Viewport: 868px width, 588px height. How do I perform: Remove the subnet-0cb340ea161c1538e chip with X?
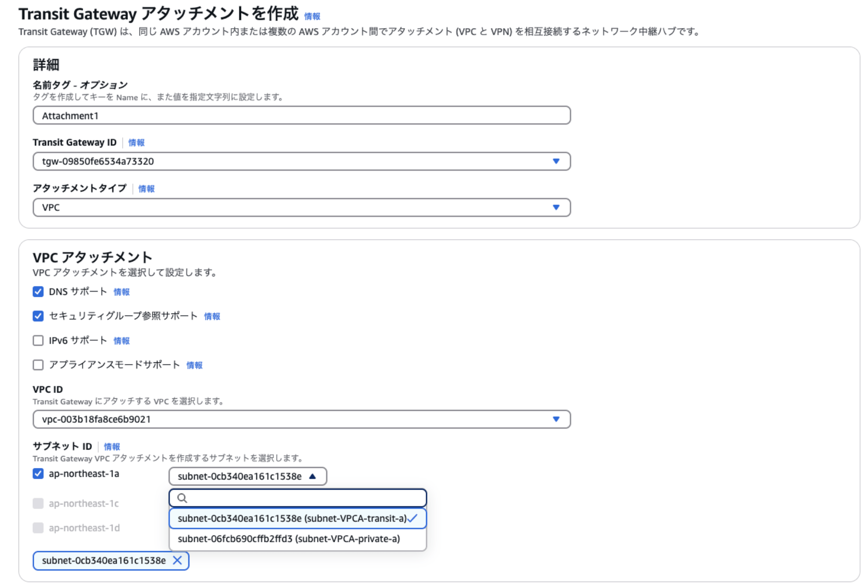pos(177,560)
